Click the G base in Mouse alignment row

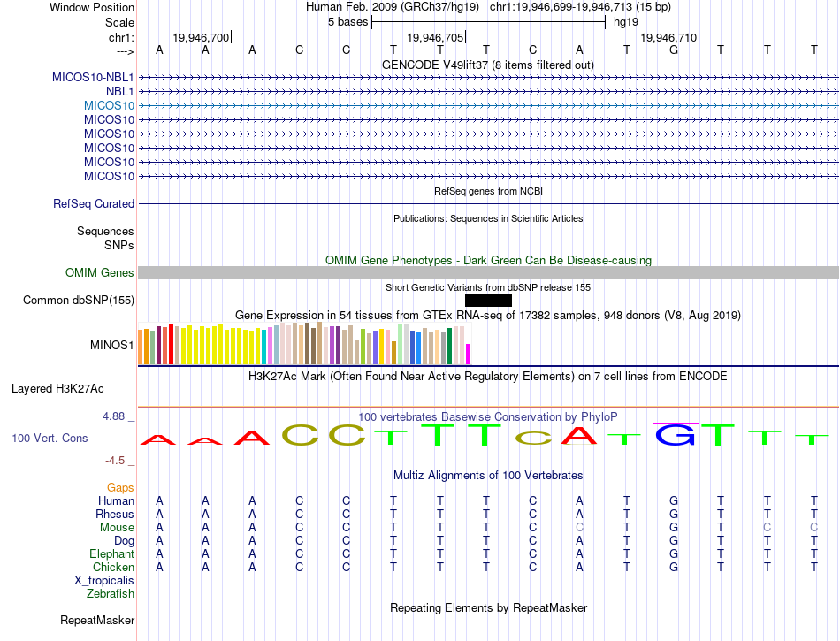pyautogui.click(x=674, y=528)
